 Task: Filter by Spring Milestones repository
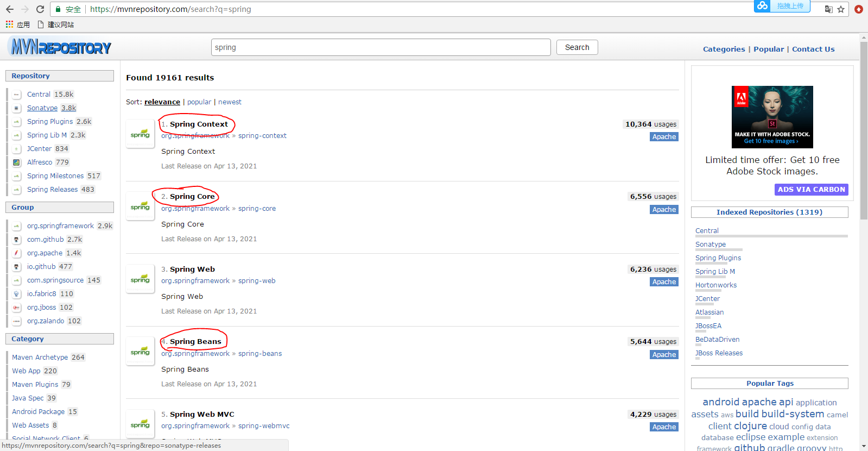click(x=55, y=176)
